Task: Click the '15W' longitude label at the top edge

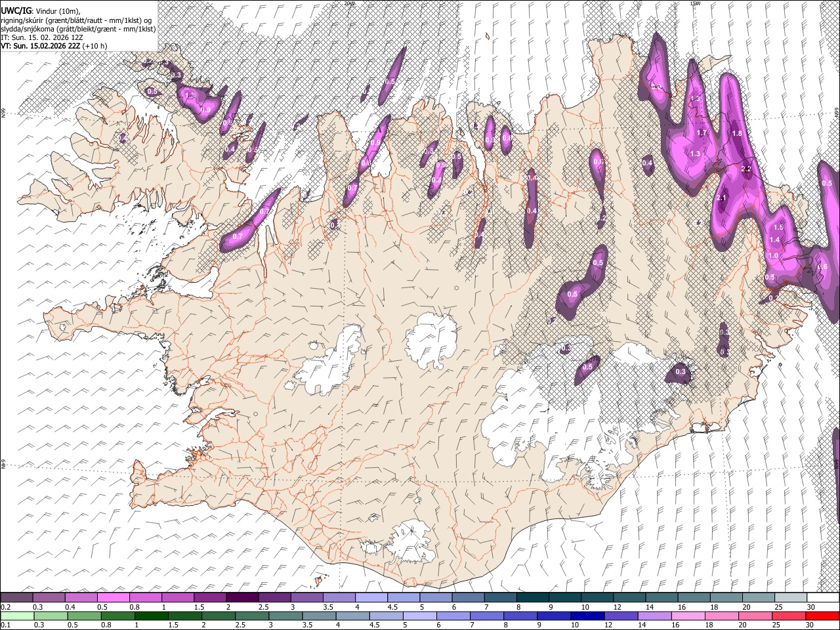Action: [694, 3]
